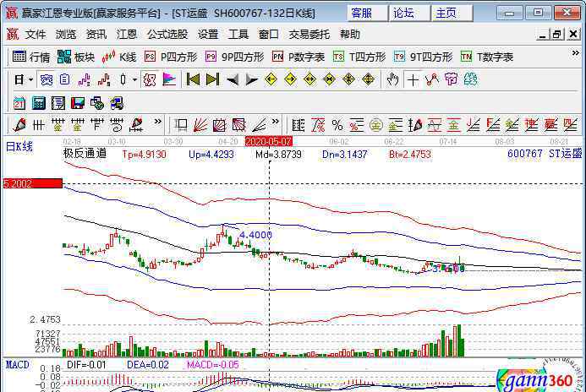Open the 公式选股 menu
This screenshot has width=586, height=392.
pos(167,34)
